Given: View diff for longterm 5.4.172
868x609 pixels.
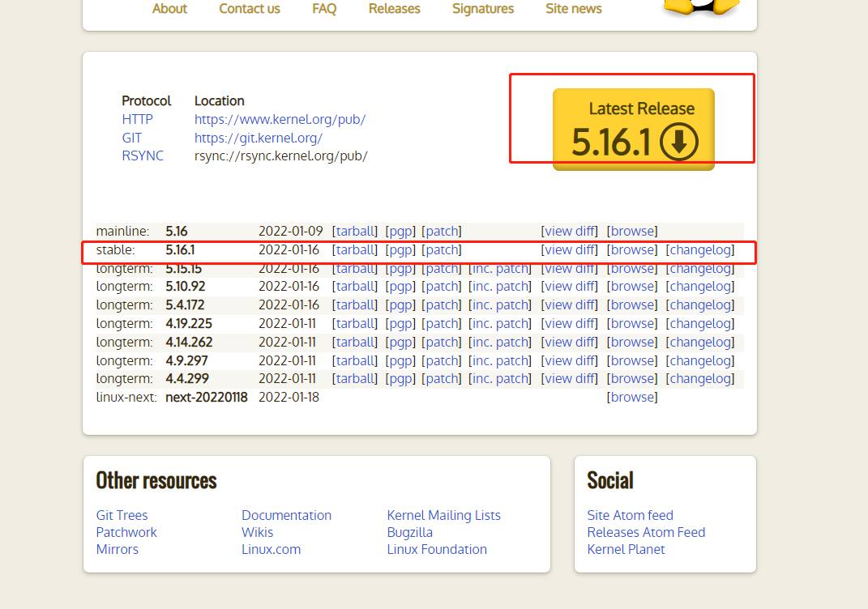Looking at the screenshot, I should click(569, 305).
